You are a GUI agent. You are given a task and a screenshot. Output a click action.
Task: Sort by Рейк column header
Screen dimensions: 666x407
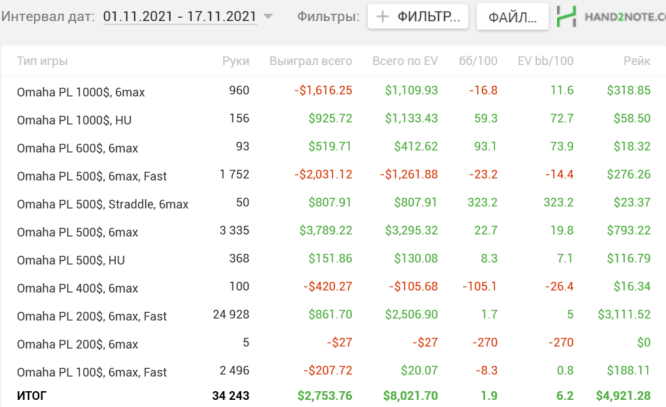[637, 61]
